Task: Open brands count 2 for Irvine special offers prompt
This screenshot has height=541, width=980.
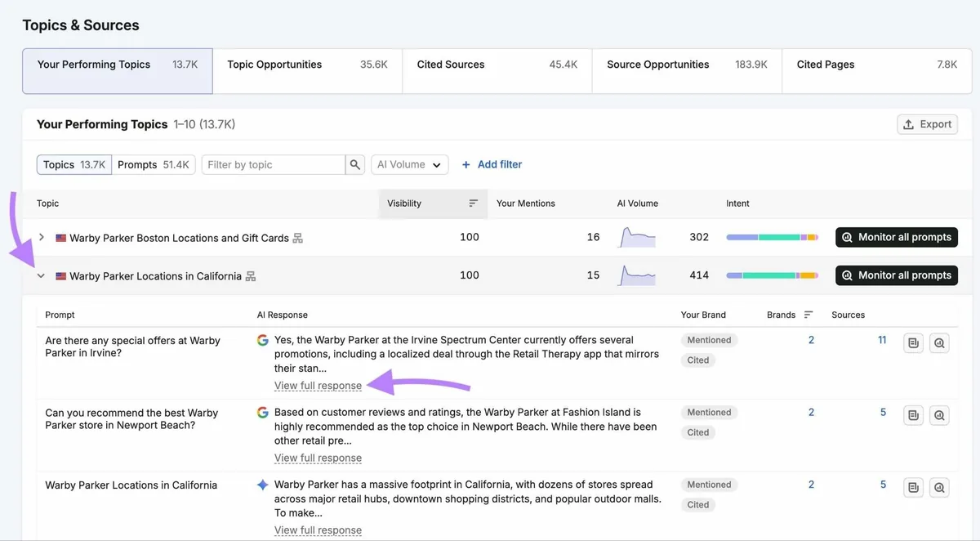Action: 811,340
